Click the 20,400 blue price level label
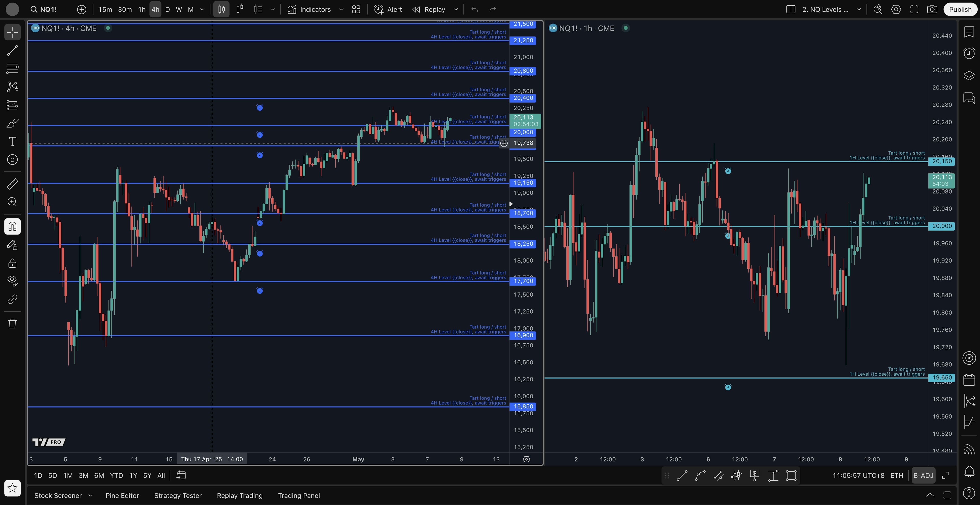This screenshot has width=980, height=505. click(x=523, y=98)
